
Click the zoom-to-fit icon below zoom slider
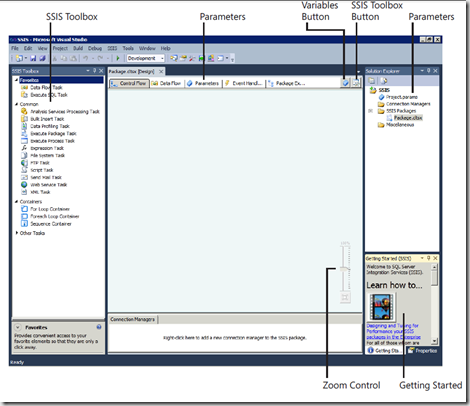345,297
